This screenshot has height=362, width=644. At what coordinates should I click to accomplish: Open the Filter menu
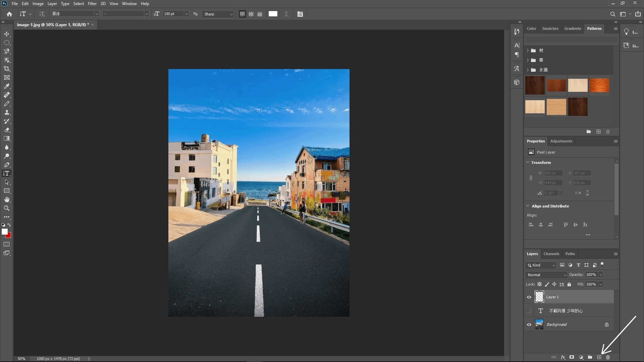(x=92, y=3)
